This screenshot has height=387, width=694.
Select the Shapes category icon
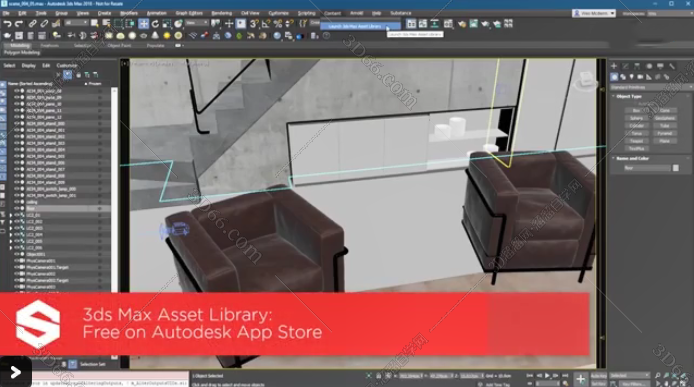(623, 77)
